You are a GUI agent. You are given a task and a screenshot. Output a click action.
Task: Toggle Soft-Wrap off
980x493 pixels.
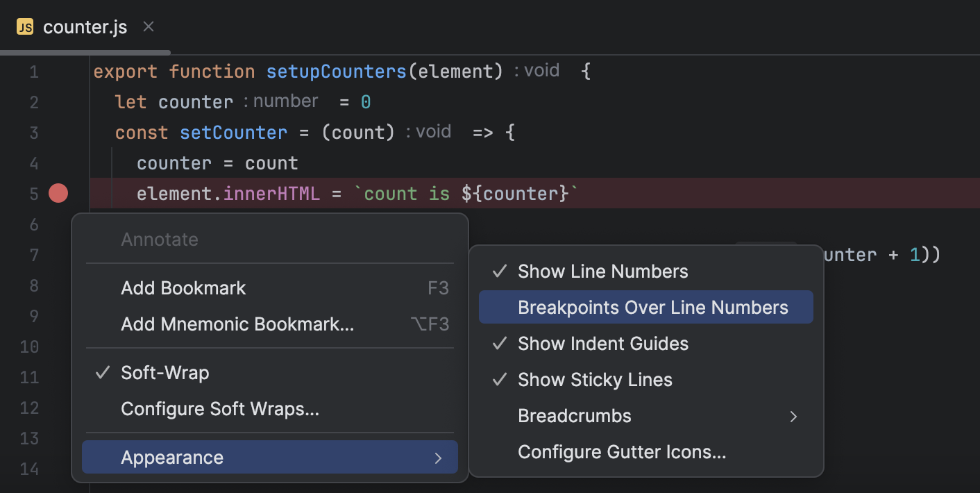(x=165, y=373)
